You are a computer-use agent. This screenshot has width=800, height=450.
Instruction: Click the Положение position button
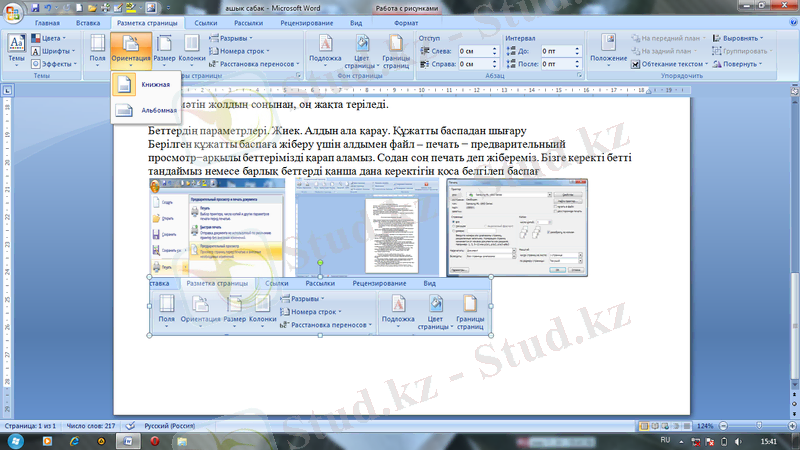608,48
